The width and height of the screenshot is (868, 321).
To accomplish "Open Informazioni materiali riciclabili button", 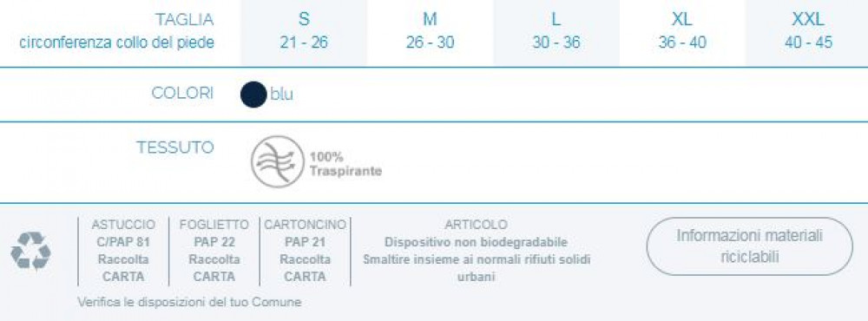I will click(750, 246).
